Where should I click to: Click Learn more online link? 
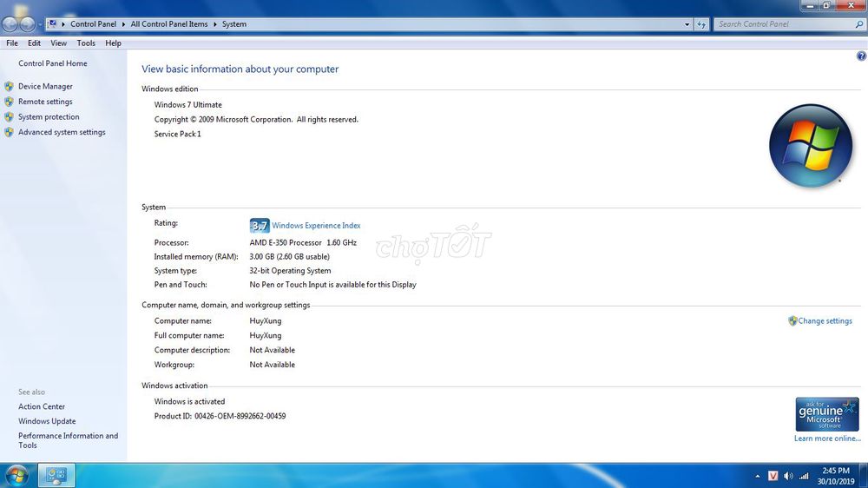(x=827, y=439)
